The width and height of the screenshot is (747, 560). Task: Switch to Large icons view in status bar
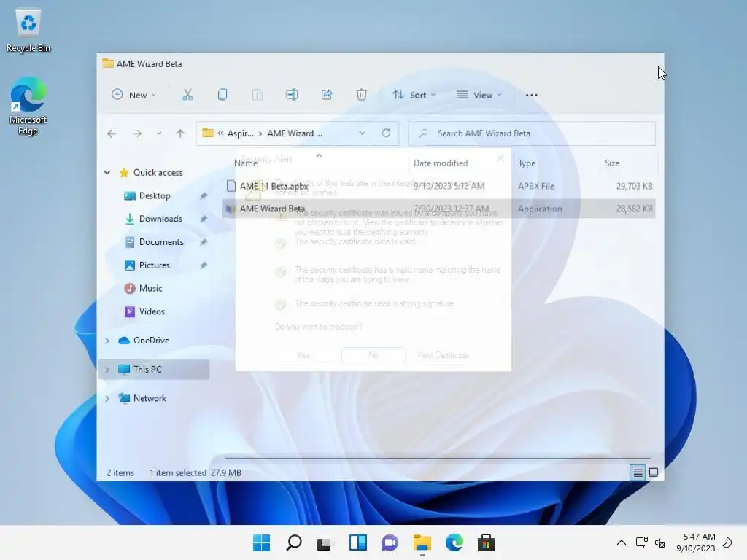click(x=654, y=472)
